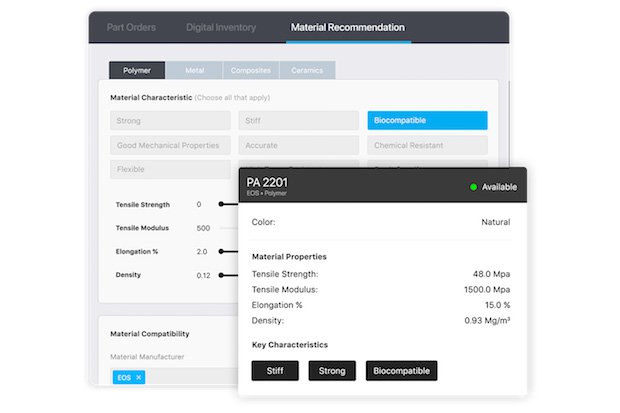Enable the Chemical Resistant filter
Image resolution: width=620 pixels, height=413 pixels.
click(427, 145)
